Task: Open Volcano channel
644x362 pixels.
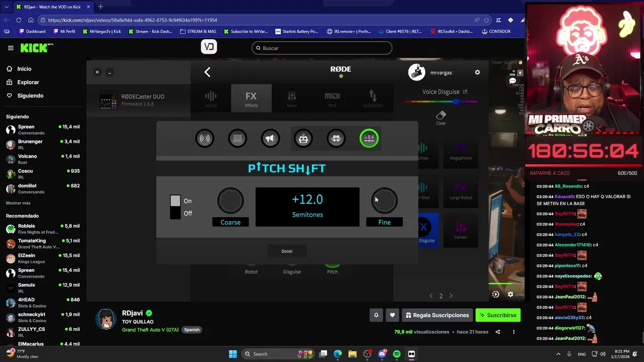Action: [43, 159]
